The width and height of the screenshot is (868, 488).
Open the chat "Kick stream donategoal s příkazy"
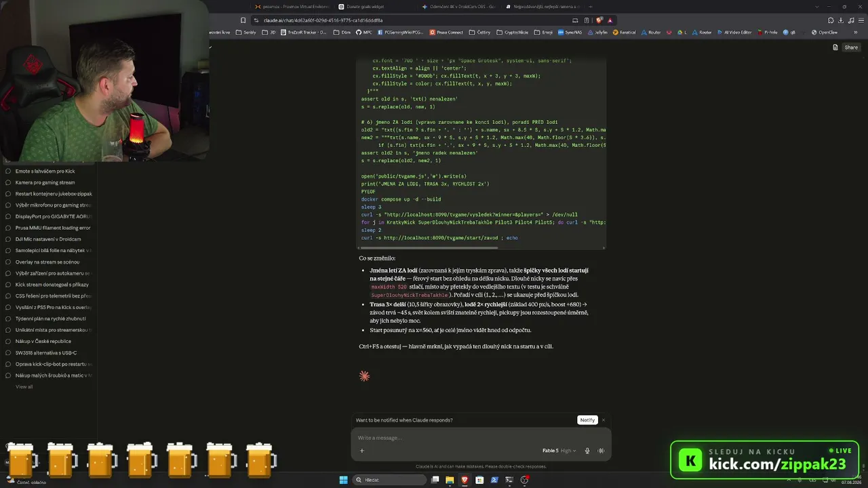click(x=49, y=285)
